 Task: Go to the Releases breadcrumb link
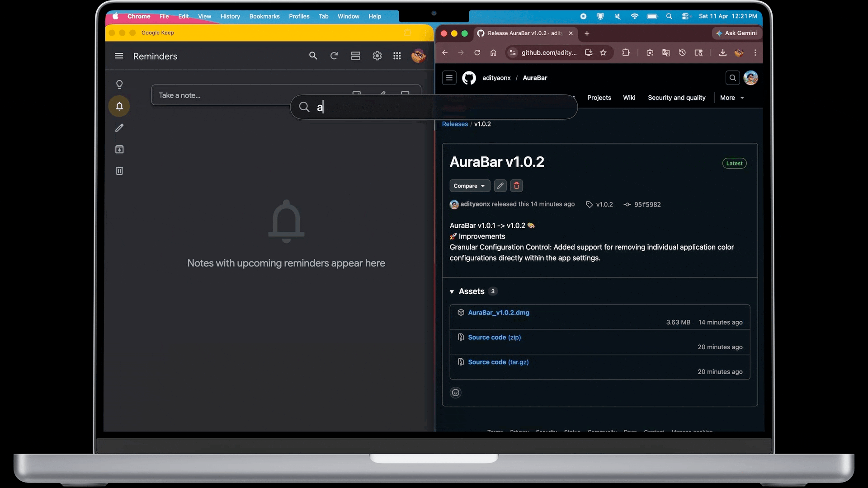(x=455, y=124)
